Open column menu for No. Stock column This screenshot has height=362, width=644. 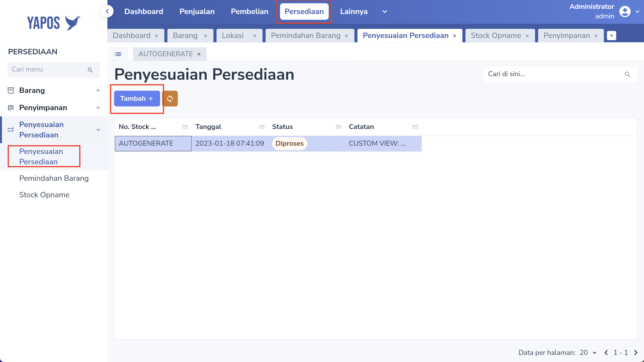185,127
